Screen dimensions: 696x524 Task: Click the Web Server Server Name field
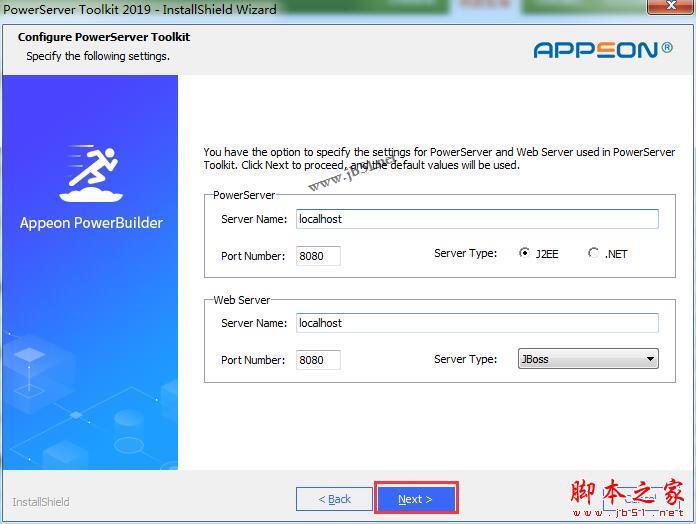click(477, 323)
